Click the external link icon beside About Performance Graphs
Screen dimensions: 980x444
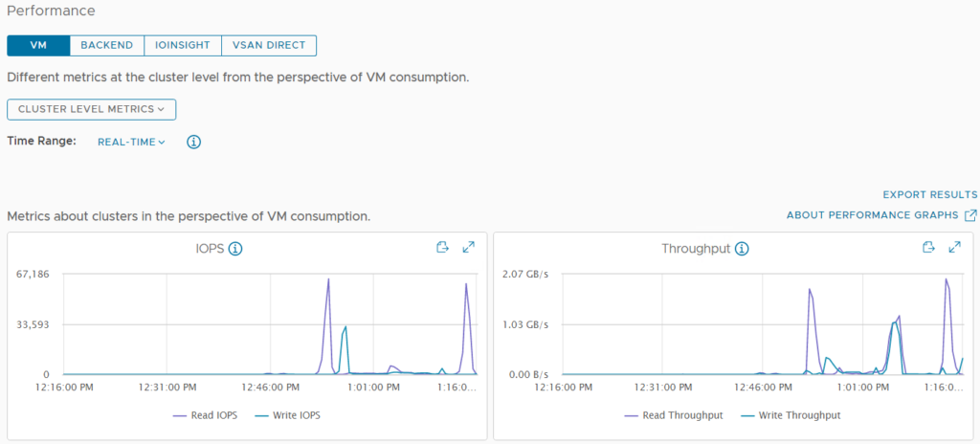tap(970, 215)
